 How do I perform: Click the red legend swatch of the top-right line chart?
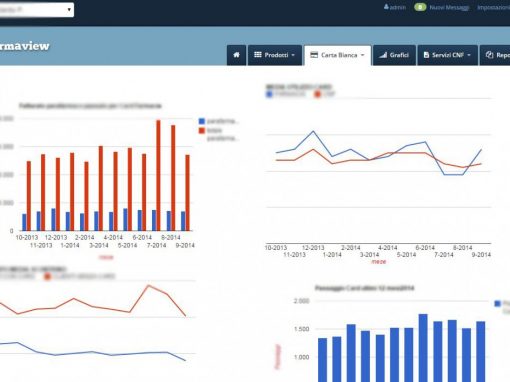pyautogui.click(x=317, y=95)
